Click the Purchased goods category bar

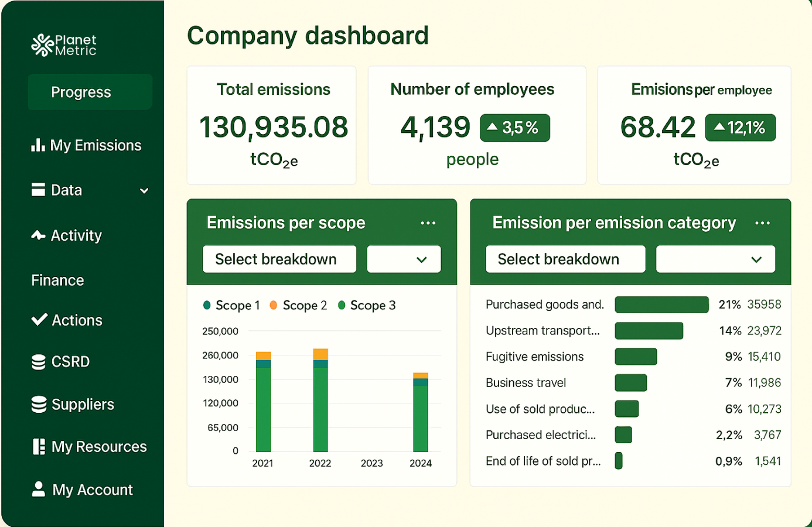(661, 304)
